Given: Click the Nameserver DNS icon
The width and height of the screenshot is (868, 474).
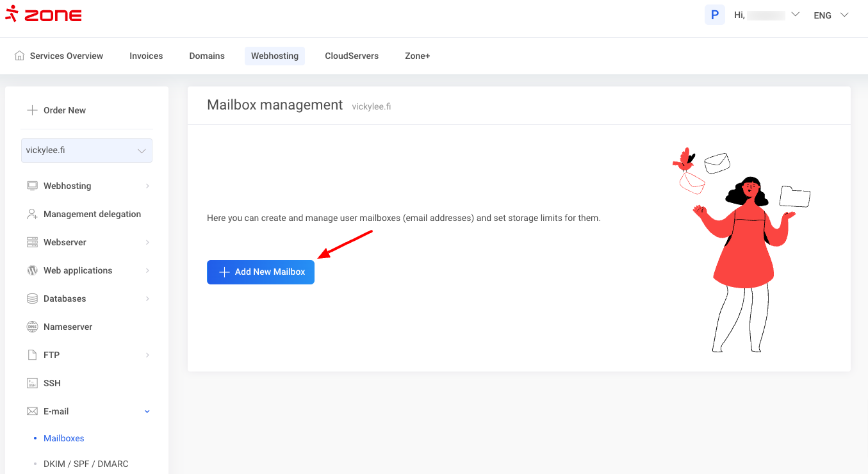Looking at the screenshot, I should click(32, 327).
